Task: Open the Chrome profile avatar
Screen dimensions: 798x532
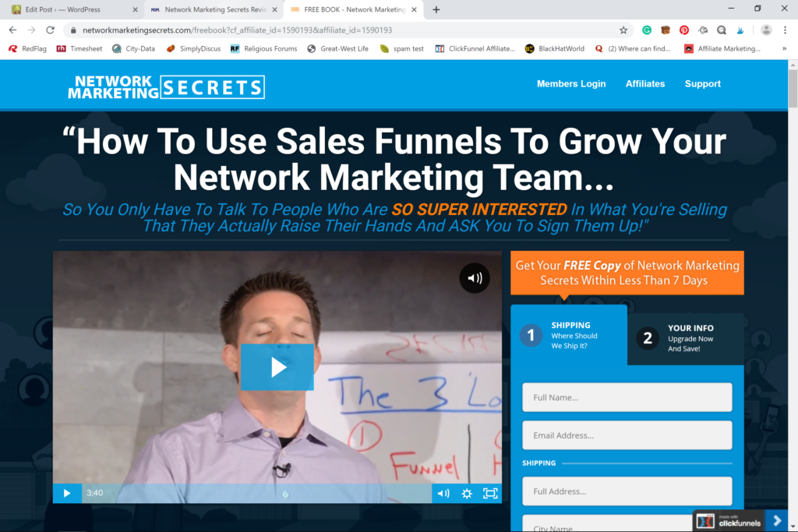Action: tap(766, 30)
